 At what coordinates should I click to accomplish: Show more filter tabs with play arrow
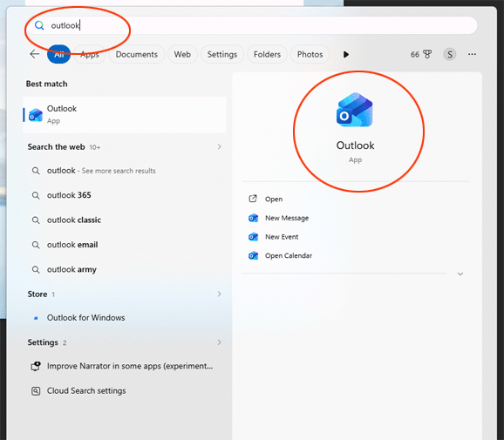tap(346, 54)
